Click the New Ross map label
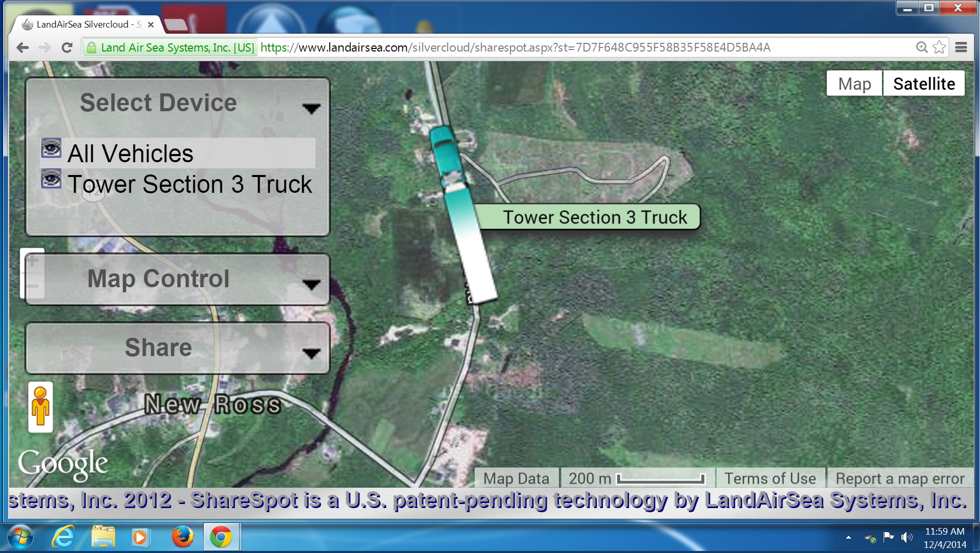The width and height of the screenshot is (980, 553). pos(212,405)
